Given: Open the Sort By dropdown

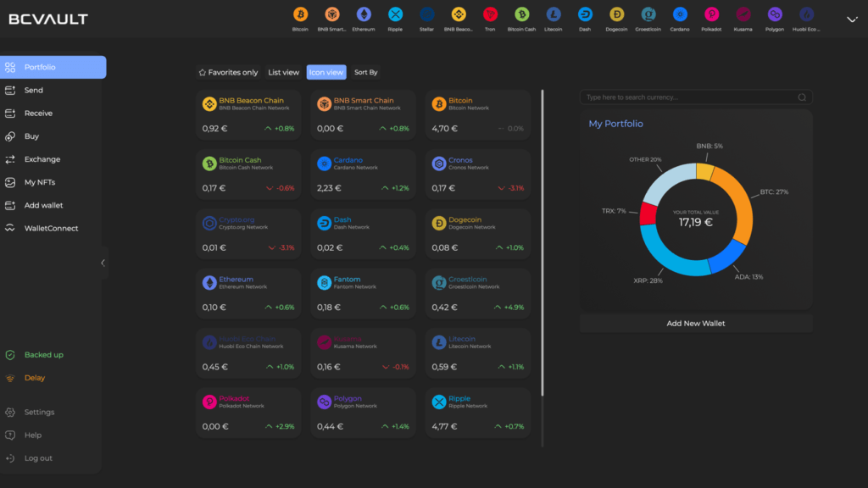Looking at the screenshot, I should [364, 72].
